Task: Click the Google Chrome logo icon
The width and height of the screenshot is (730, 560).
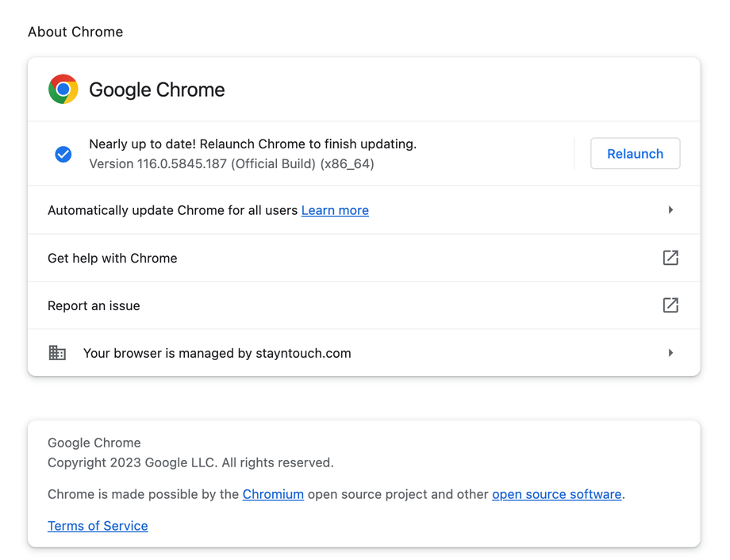Action: pos(63,90)
